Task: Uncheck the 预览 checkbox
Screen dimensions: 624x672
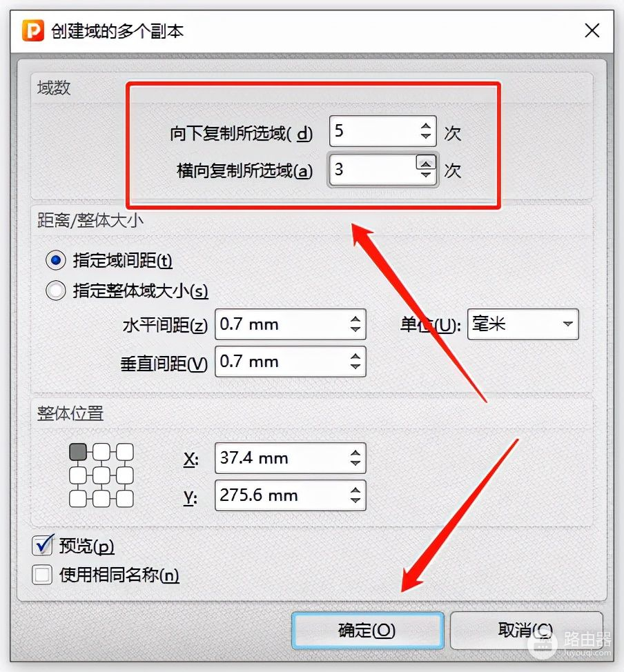Action: pyautogui.click(x=43, y=546)
